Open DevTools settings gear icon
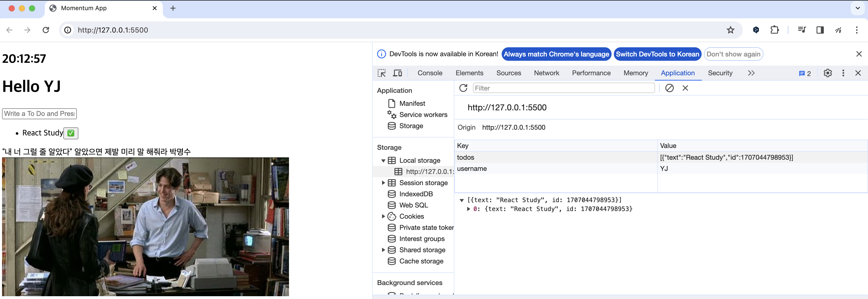The width and height of the screenshot is (868, 299). point(828,73)
